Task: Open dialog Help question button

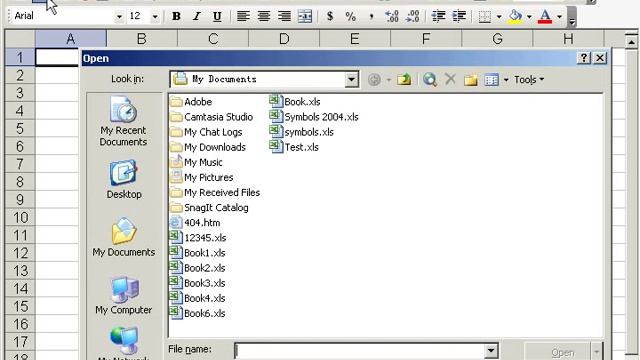Action: [584, 58]
